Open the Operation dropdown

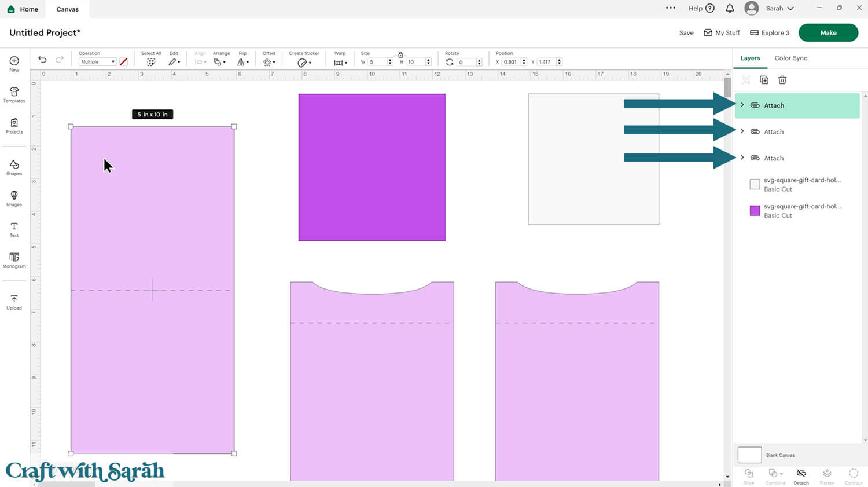pyautogui.click(x=97, y=62)
